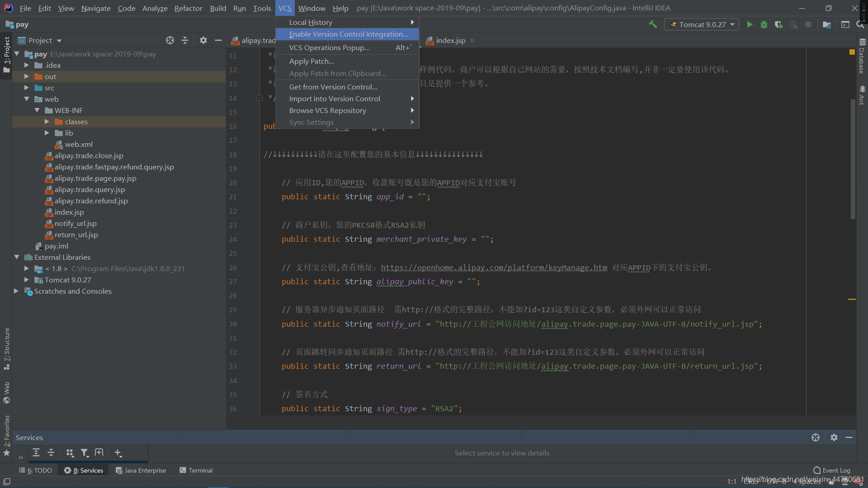868x488 pixels.
Task: Open Web tool window sidebar tab
Action: (x=6, y=393)
